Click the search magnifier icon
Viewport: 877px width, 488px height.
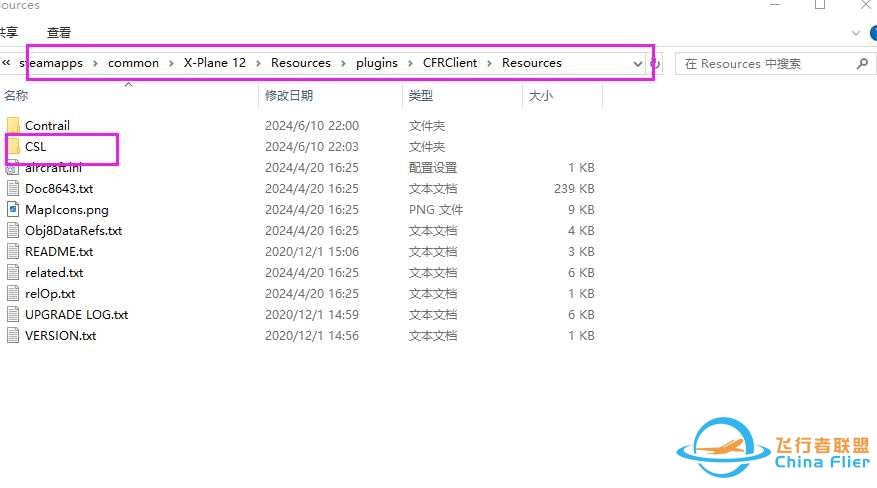[x=862, y=64]
